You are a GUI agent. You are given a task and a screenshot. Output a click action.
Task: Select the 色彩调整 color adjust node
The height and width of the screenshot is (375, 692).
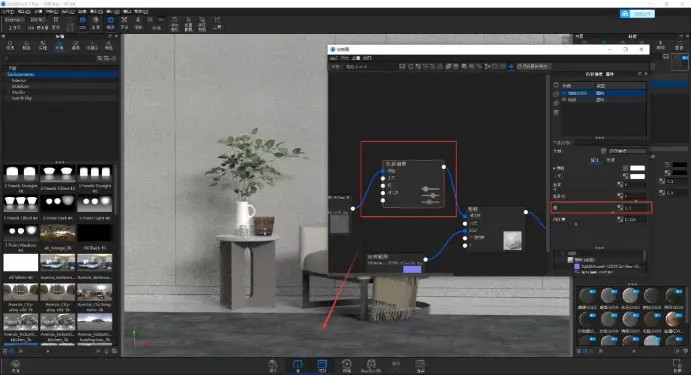[413, 184]
